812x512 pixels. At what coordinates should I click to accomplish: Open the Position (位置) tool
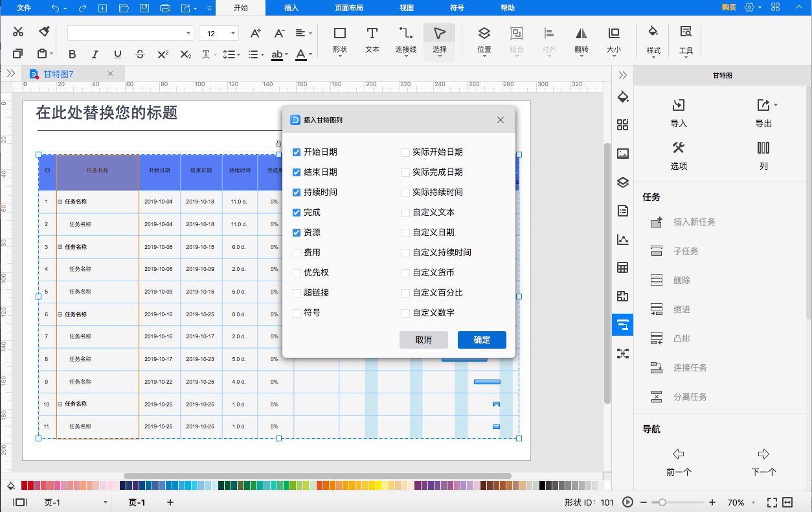tap(484, 41)
